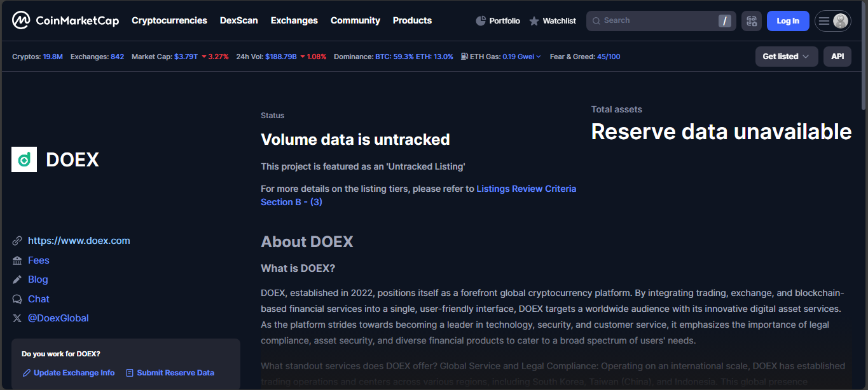Expand the Get listed dropdown
This screenshot has width=868, height=390.
tap(786, 57)
